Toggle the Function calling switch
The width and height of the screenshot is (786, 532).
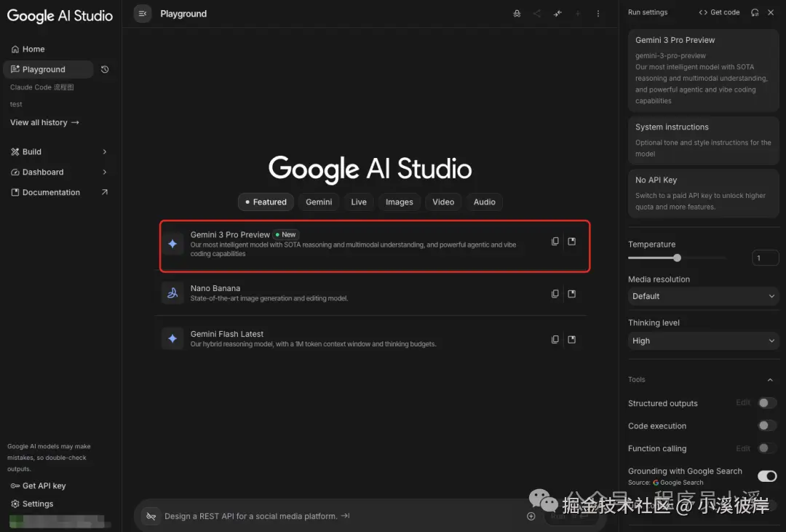coord(766,448)
